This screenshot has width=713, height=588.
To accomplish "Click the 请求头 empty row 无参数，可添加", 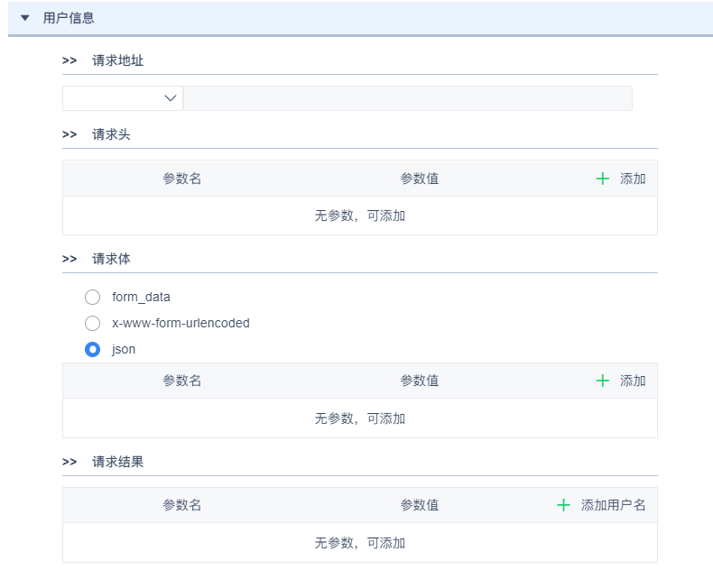I will click(x=359, y=216).
